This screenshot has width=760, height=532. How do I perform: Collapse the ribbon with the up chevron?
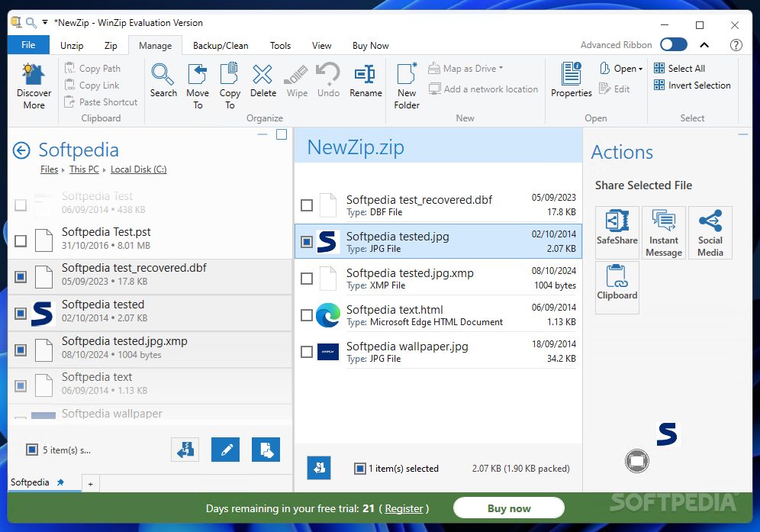(704, 45)
